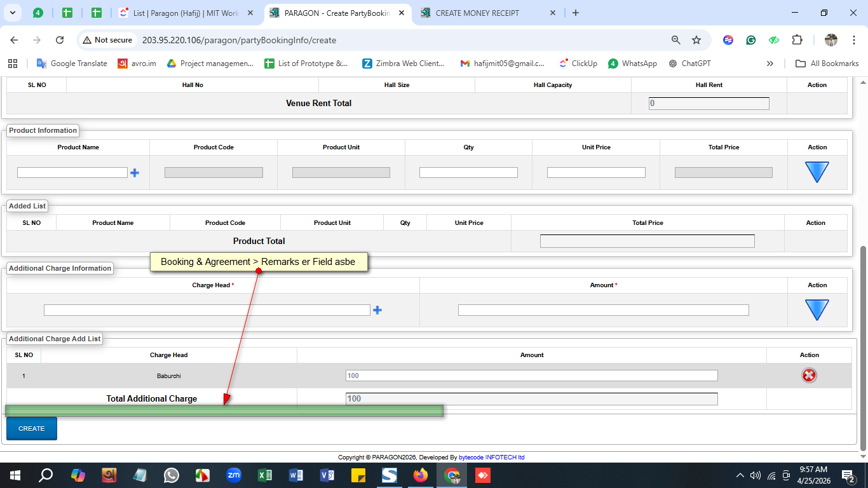Open Sticky Notes from the taskbar

(358, 475)
